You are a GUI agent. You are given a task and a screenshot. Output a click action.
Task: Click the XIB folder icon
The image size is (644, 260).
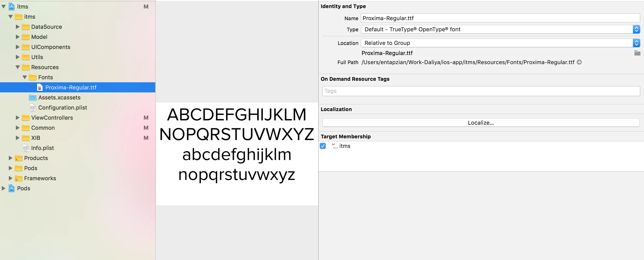click(x=26, y=138)
